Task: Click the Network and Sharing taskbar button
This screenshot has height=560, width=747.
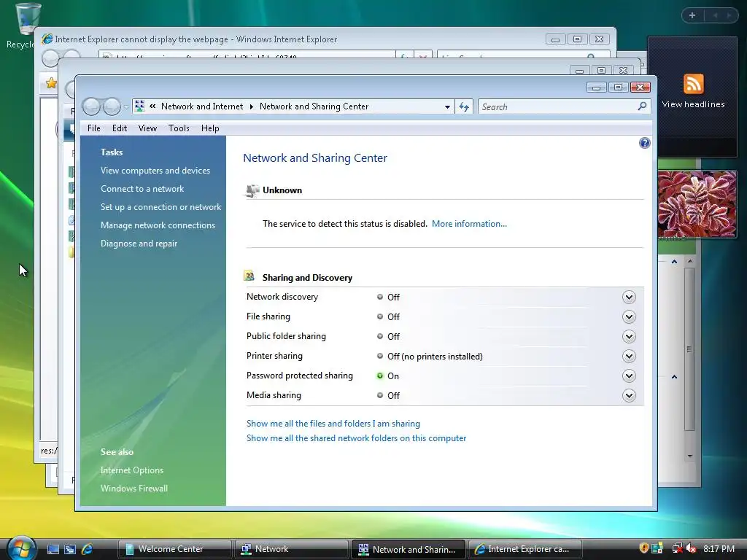Action: pyautogui.click(x=408, y=549)
